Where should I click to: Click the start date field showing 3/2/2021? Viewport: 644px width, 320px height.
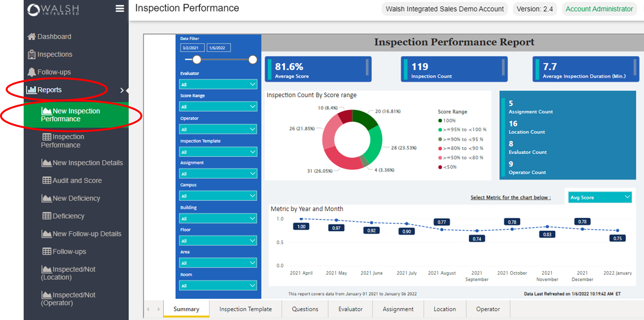click(x=192, y=47)
